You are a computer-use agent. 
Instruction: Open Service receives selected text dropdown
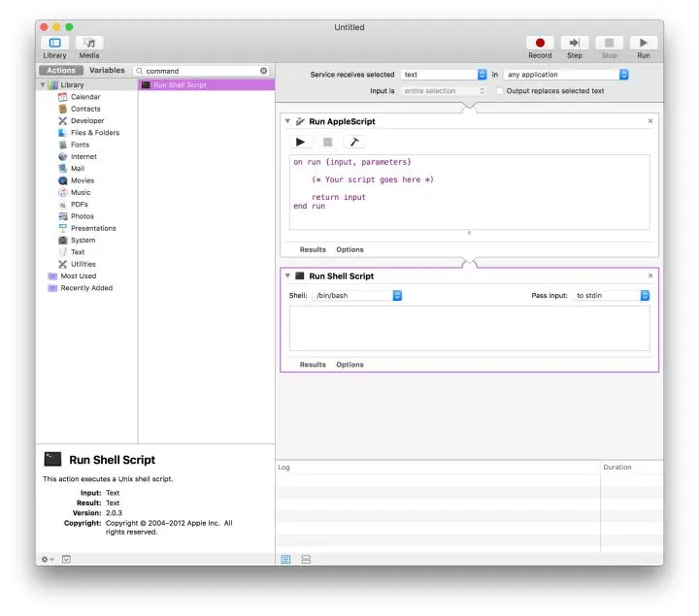click(444, 75)
